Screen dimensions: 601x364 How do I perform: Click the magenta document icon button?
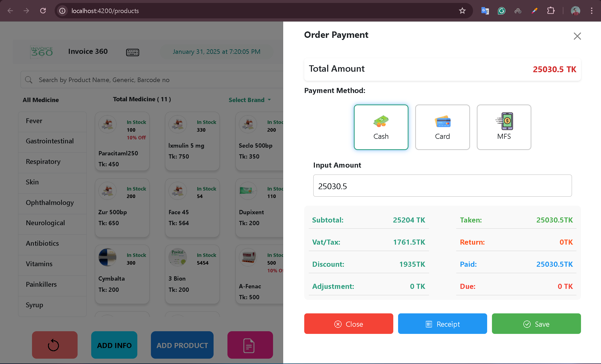(x=250, y=345)
